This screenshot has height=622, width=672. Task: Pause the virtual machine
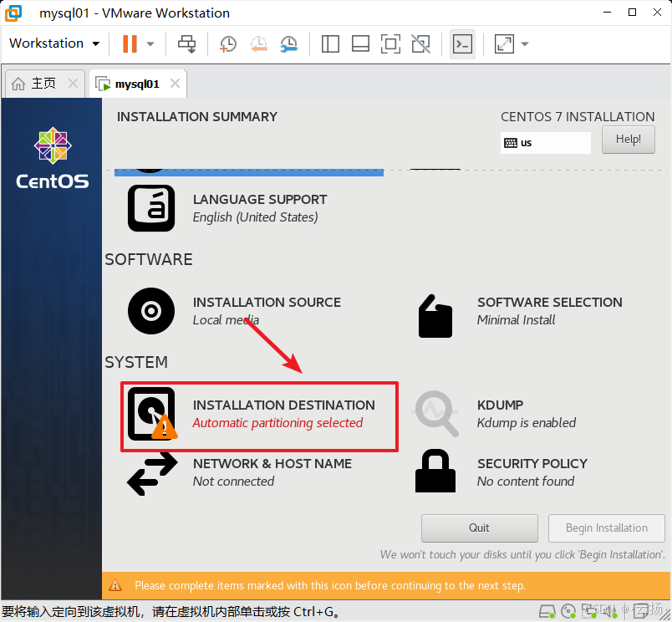(130, 43)
